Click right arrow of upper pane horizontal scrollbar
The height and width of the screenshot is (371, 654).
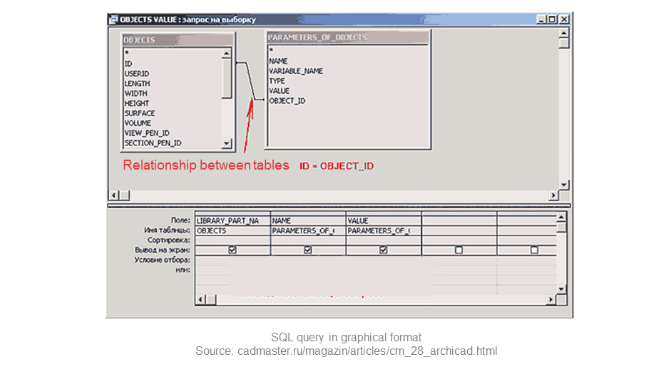point(553,195)
